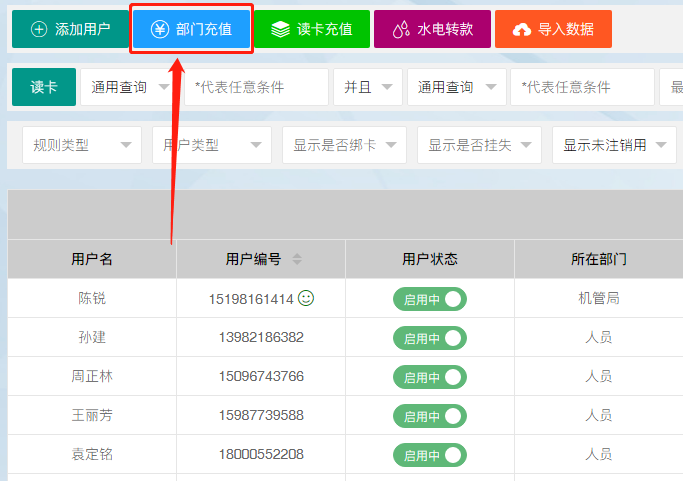683x481 pixels.
Task: Click the 用户名 column header
Action: (92, 259)
